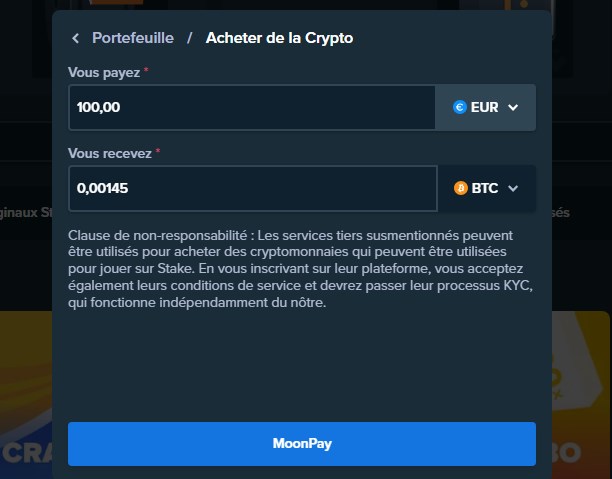Select the BTC crypto label
The width and height of the screenshot is (612, 479).
click(x=485, y=188)
